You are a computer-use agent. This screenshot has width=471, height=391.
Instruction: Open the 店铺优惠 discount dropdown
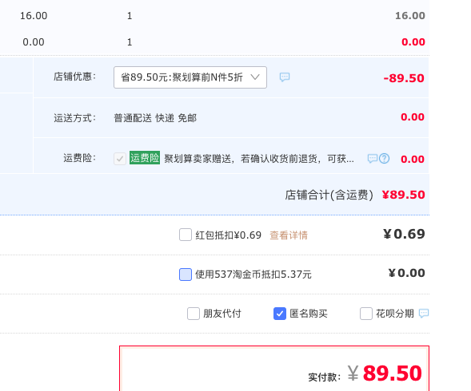(190, 77)
